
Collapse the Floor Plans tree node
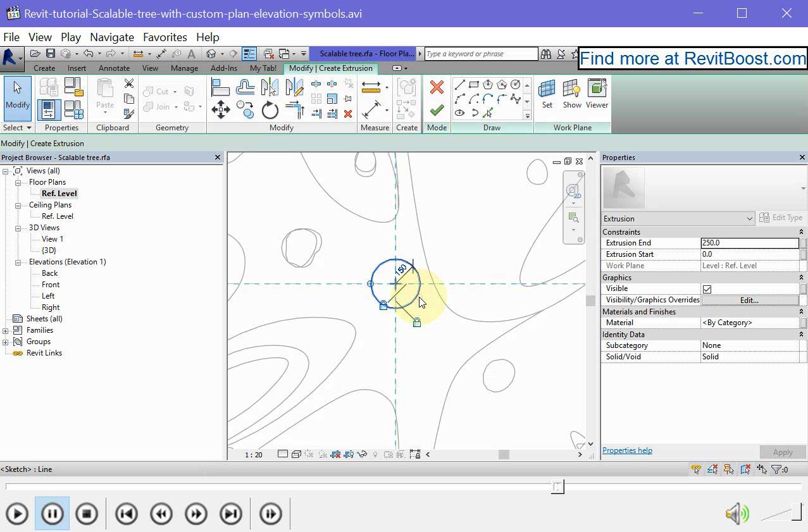[18, 182]
